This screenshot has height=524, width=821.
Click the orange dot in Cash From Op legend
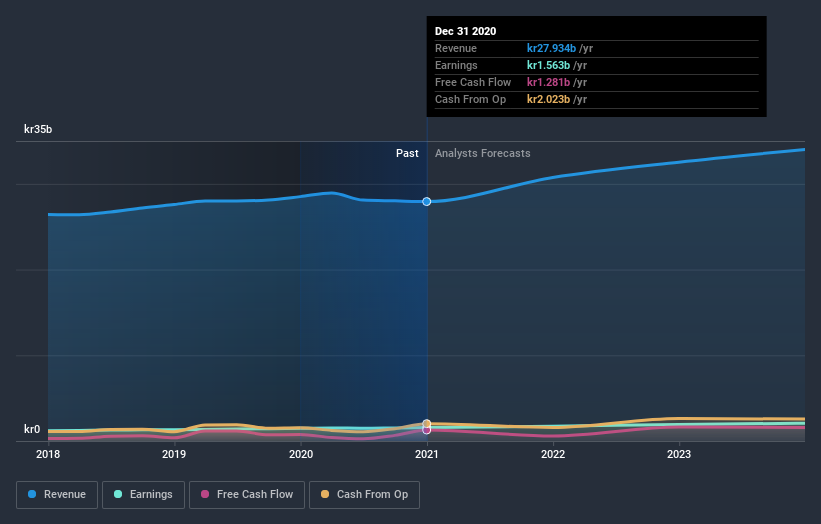(325, 494)
